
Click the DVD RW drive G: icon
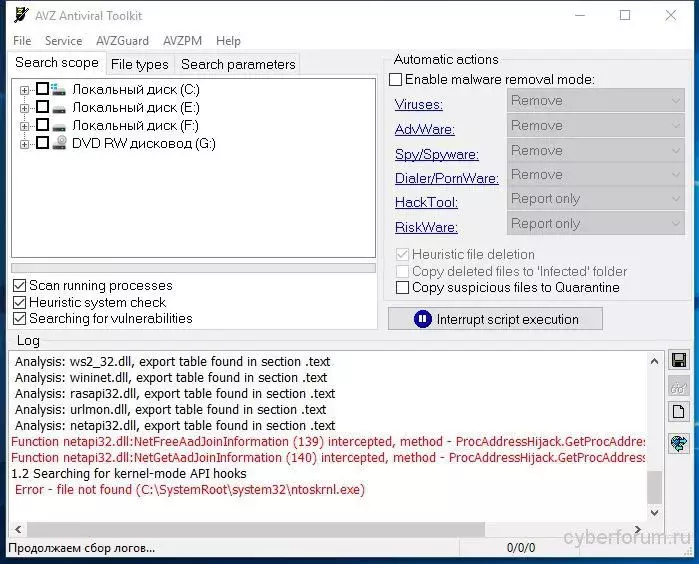pos(59,143)
